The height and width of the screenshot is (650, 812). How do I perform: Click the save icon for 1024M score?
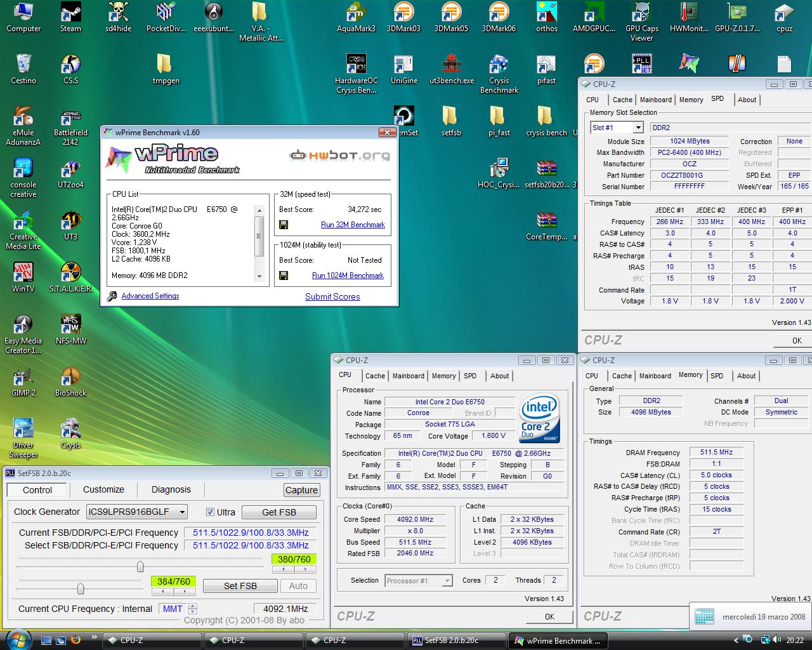284,275
